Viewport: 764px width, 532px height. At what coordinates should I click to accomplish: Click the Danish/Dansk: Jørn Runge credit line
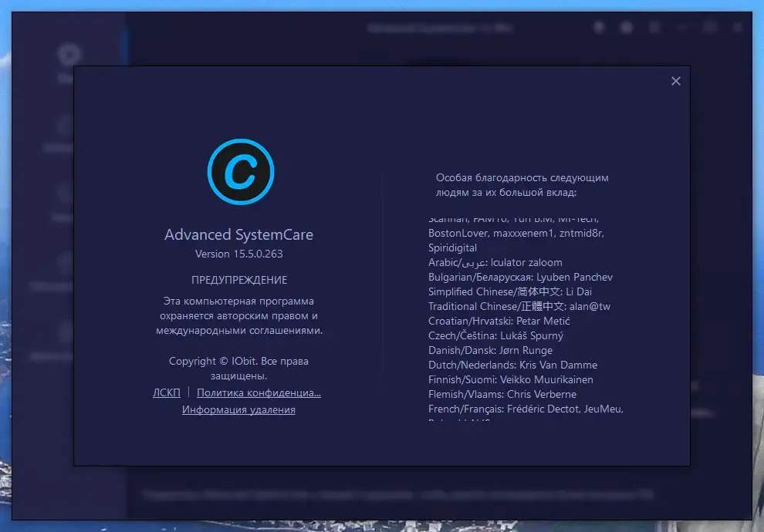(490, 351)
